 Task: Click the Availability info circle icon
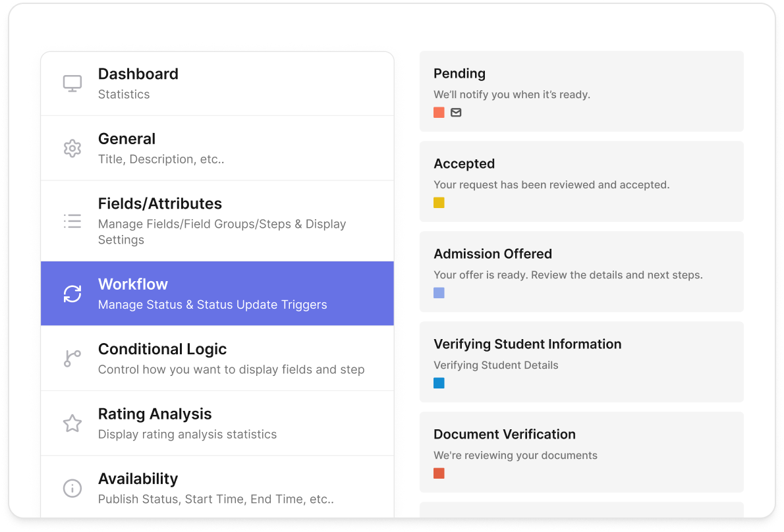coord(72,488)
